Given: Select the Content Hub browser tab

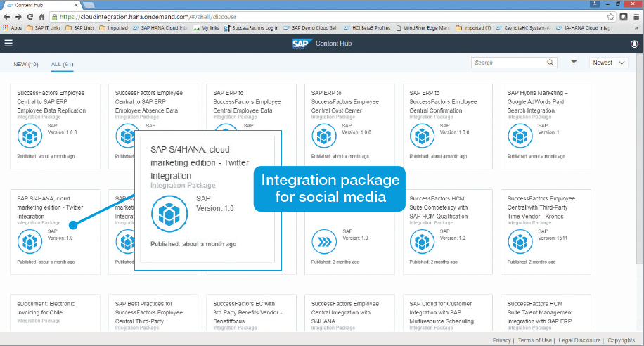Looking at the screenshot, I should click(x=41, y=5).
